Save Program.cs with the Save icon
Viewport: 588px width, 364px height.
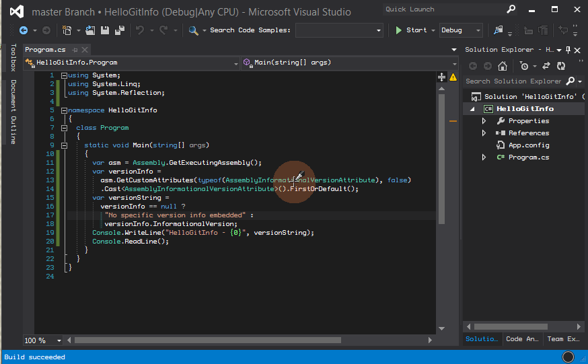point(105,30)
